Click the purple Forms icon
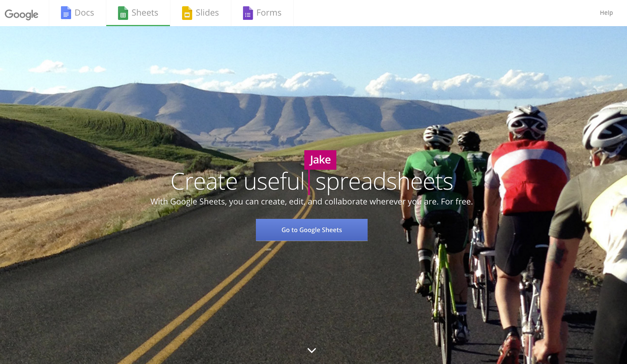 click(248, 13)
